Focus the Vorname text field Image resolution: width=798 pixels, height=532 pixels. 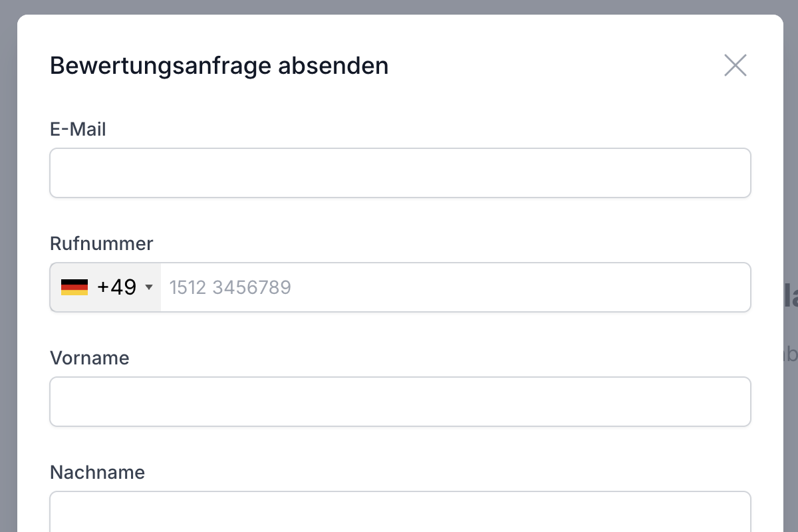tap(400, 402)
